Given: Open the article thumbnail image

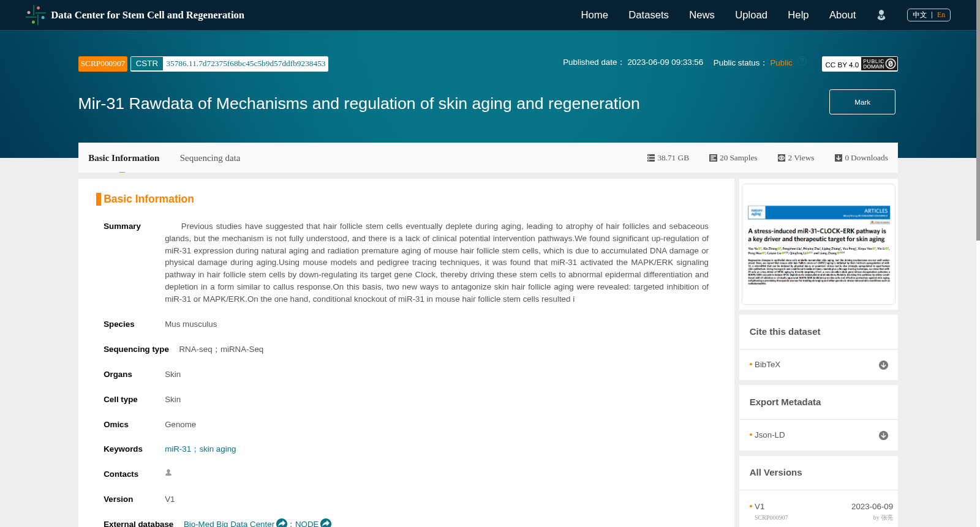Looking at the screenshot, I should (818, 244).
